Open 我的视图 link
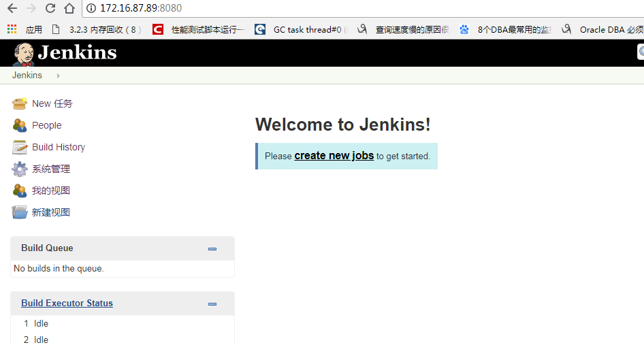The height and width of the screenshot is (345, 644). [51, 191]
